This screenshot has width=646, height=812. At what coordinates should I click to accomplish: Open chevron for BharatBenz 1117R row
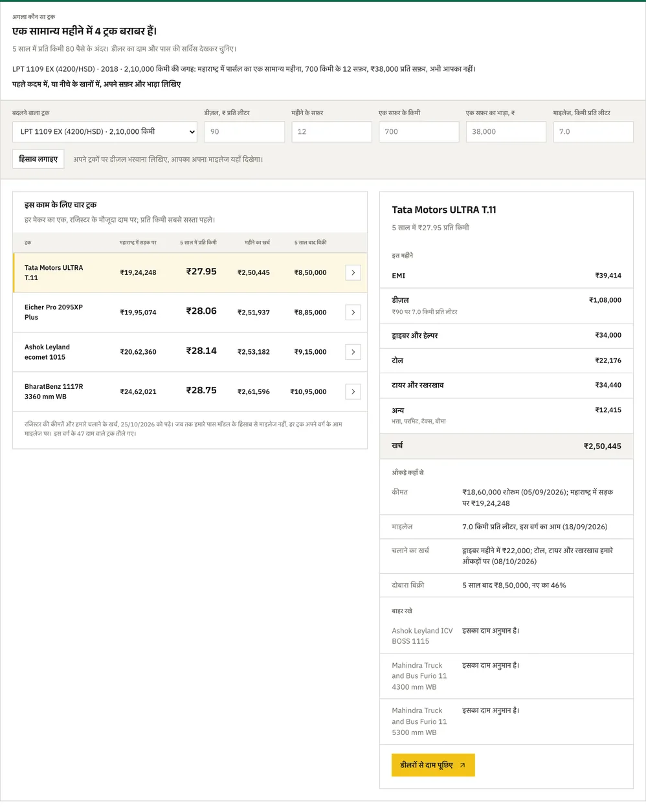click(x=353, y=391)
